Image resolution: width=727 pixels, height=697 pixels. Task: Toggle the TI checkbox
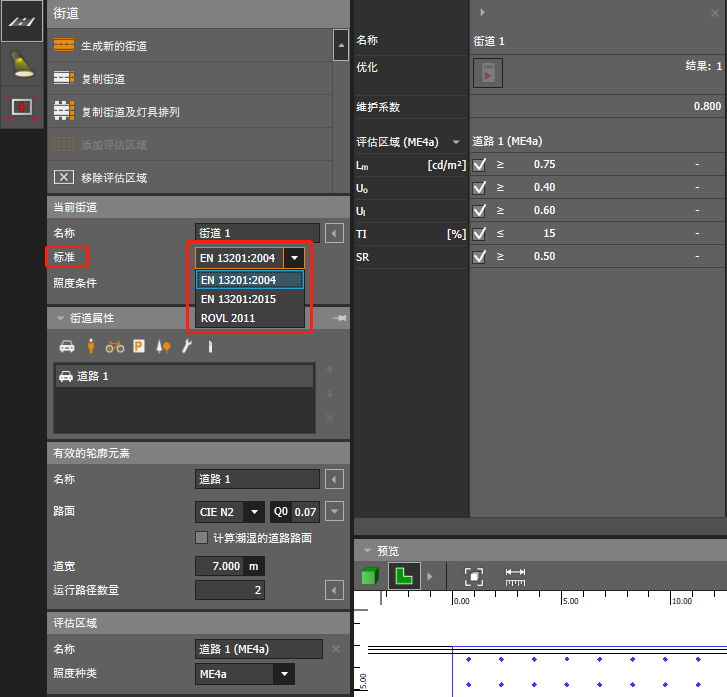pyautogui.click(x=479, y=233)
